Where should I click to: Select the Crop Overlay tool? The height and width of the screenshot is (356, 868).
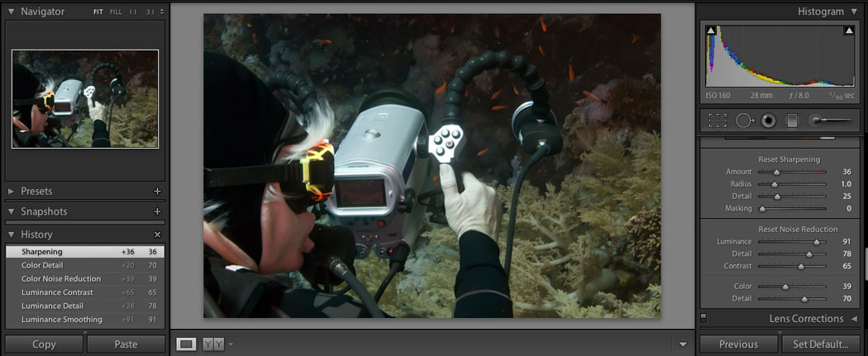click(718, 121)
